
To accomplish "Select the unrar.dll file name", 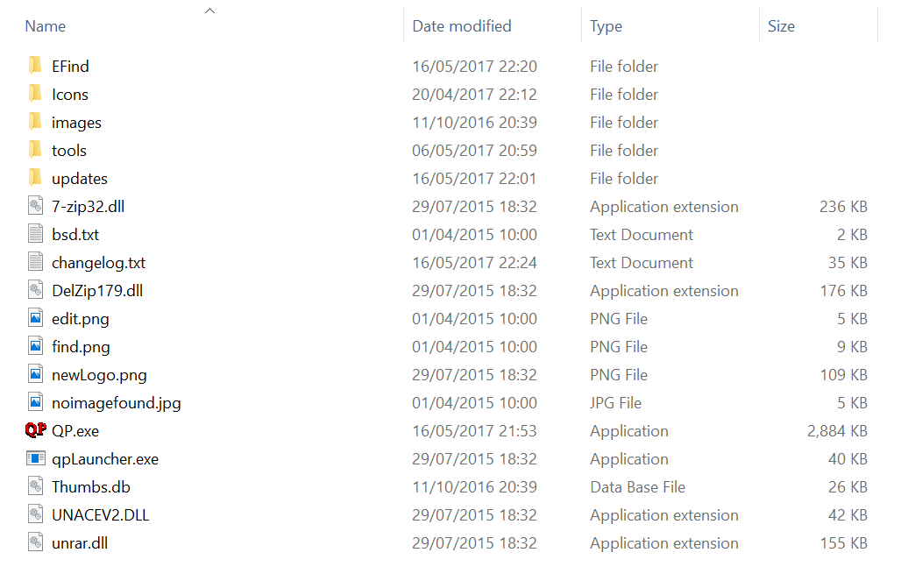I will pos(79,543).
